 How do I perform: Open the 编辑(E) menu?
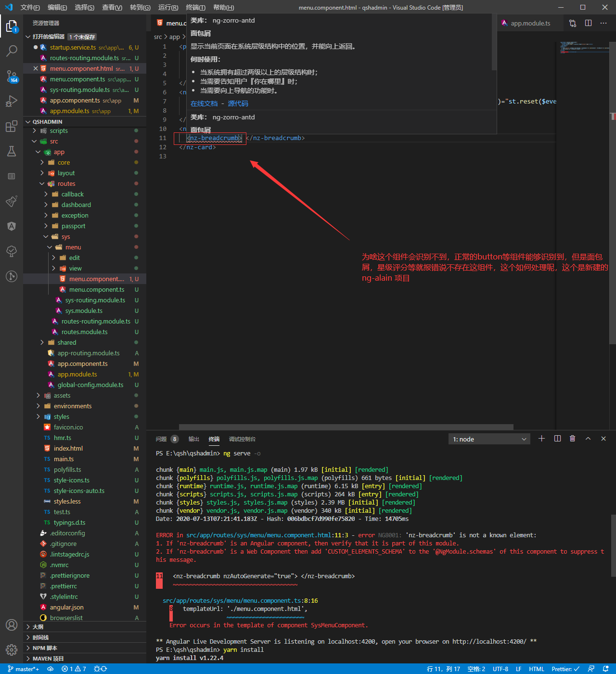pyautogui.click(x=57, y=7)
